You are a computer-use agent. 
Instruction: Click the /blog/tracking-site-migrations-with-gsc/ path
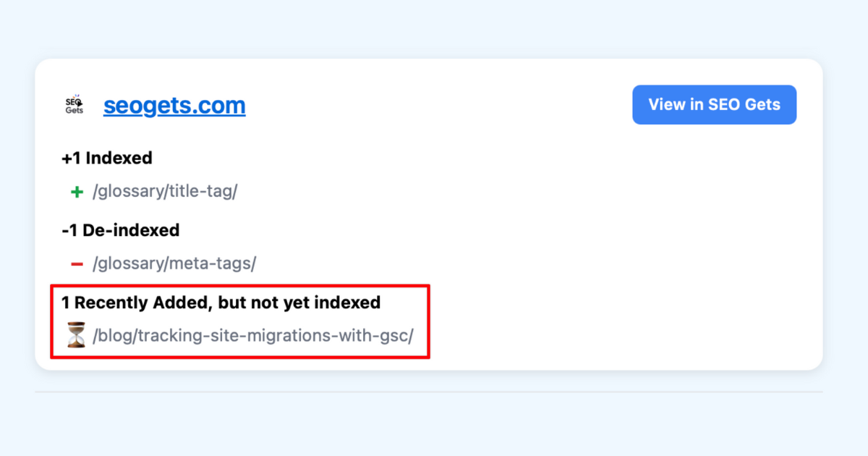pos(252,335)
